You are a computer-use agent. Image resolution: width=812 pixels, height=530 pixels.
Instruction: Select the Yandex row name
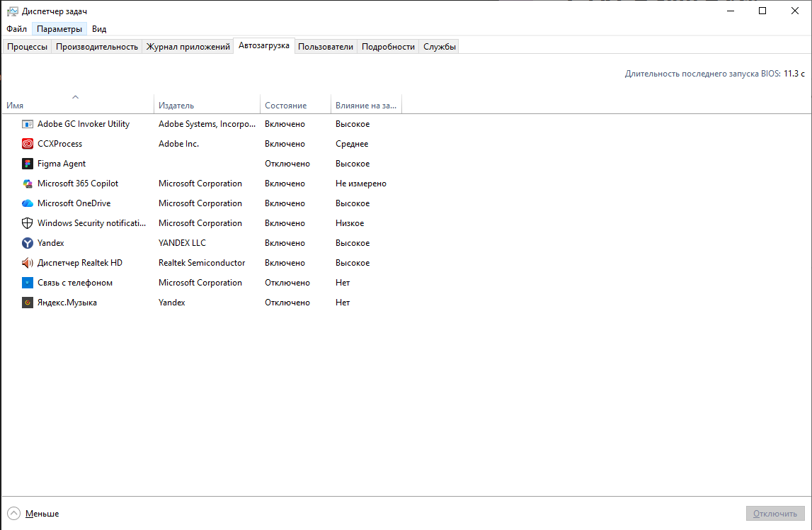coord(51,243)
